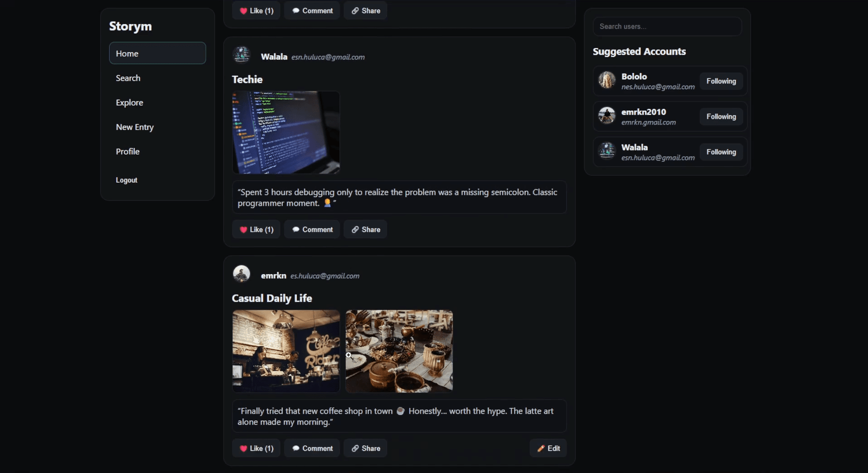Open New Entry page
Image resolution: width=868 pixels, height=473 pixels.
coord(135,127)
